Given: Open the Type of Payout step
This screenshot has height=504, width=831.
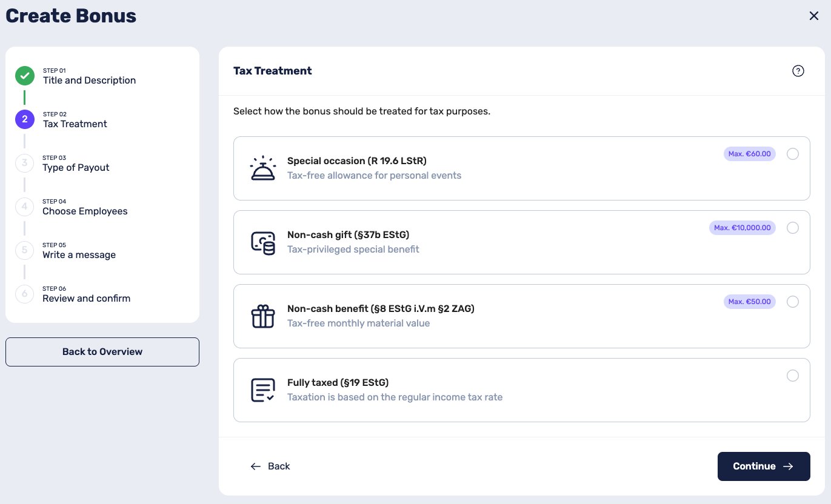Looking at the screenshot, I should (x=76, y=167).
